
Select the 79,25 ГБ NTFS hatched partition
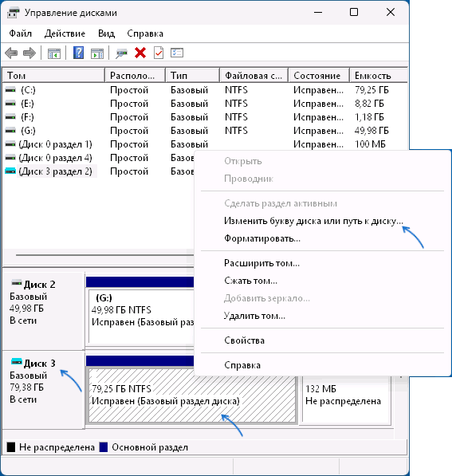pos(192,395)
